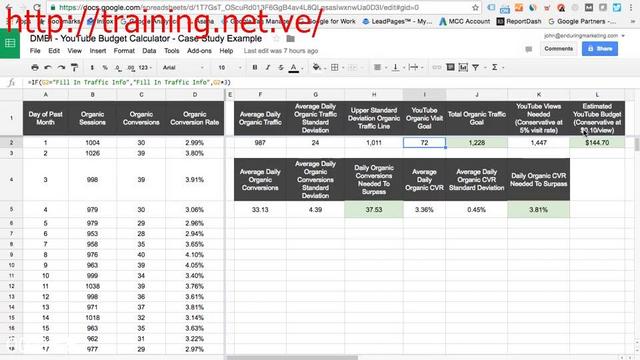Open the Arial font dropdown
Image resolution: width=640 pixels, height=360 pixels.
tap(183, 67)
